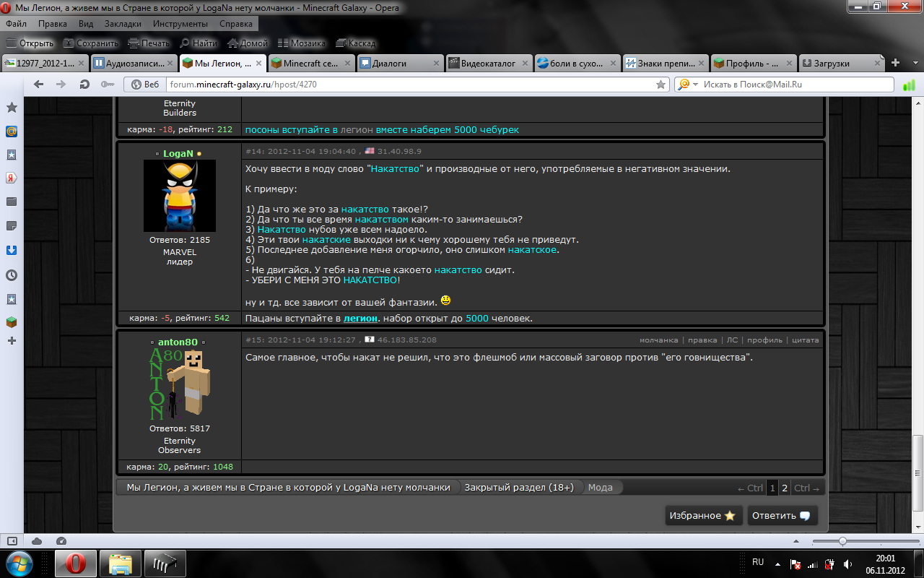Viewport: 924px width, 578px height.
Task: Open the Закладки menu
Action: pos(123,24)
